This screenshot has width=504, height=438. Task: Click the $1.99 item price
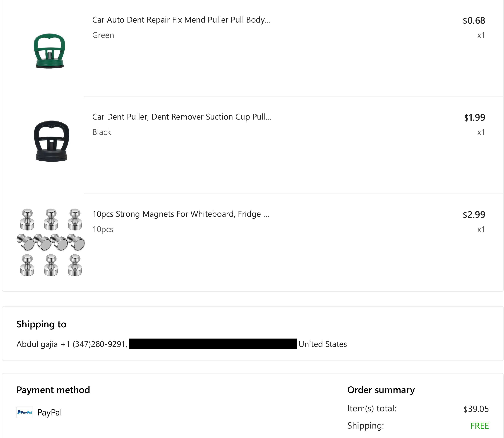click(x=474, y=118)
